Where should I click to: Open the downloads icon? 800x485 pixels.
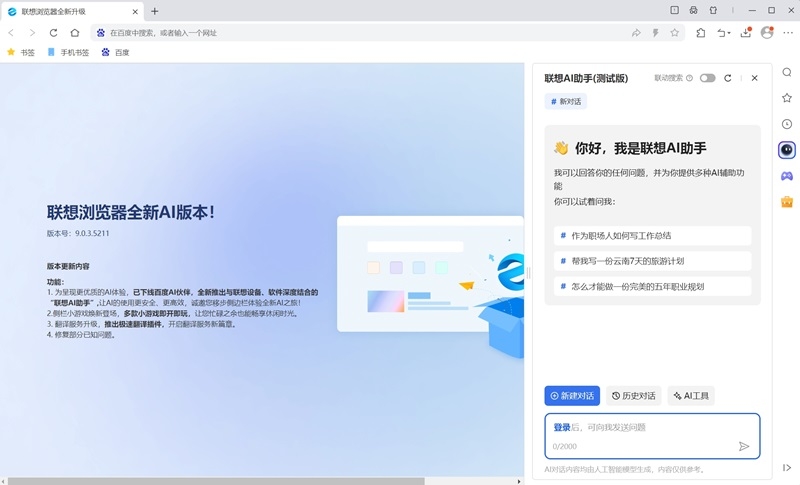click(746, 33)
